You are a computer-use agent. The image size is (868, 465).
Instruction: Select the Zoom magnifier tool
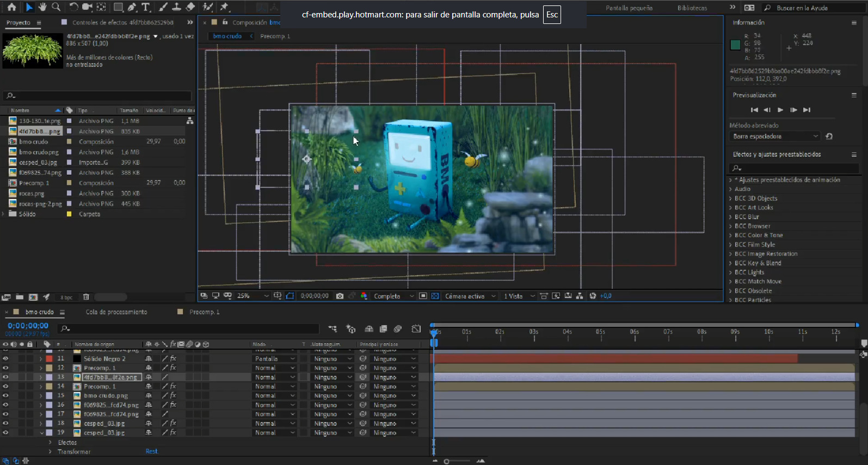(56, 7)
